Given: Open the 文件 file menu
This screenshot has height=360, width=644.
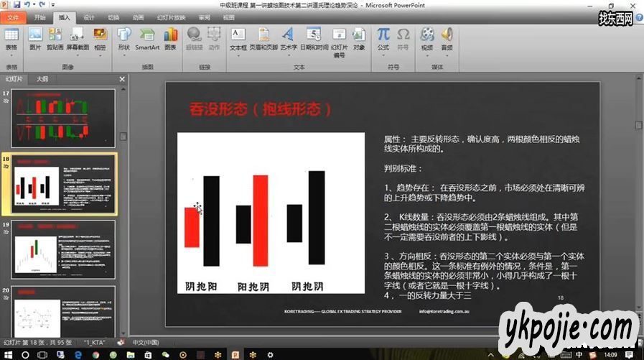Looking at the screenshot, I should [x=14, y=17].
